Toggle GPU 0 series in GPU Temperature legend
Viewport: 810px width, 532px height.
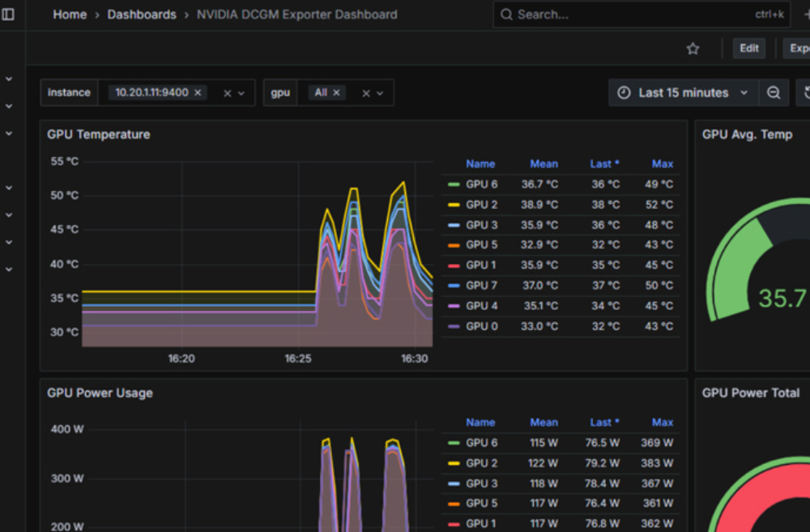pos(482,326)
